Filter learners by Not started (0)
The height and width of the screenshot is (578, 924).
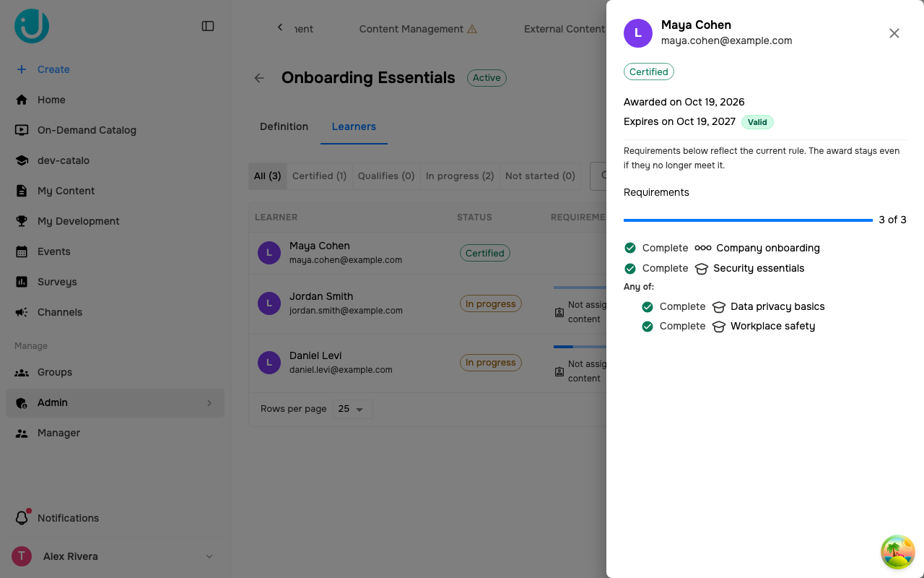click(540, 176)
